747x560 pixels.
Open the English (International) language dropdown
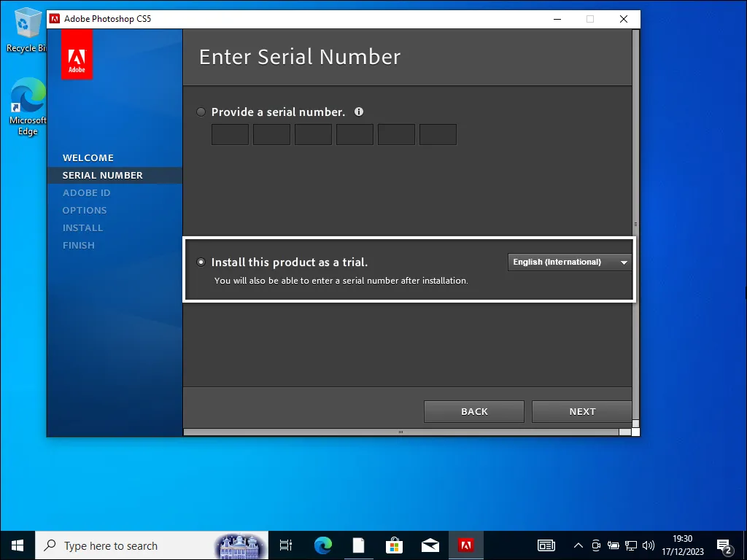pos(569,262)
